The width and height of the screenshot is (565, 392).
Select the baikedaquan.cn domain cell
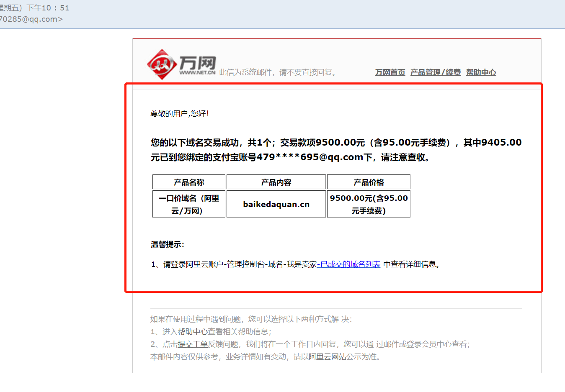click(276, 204)
